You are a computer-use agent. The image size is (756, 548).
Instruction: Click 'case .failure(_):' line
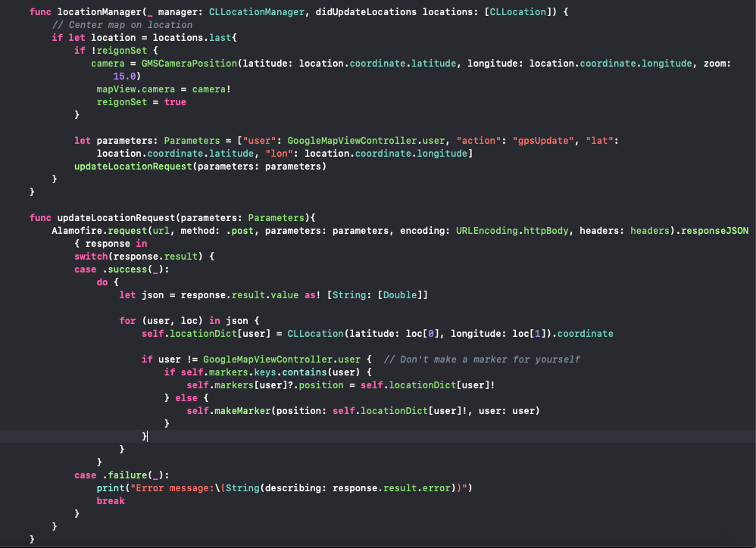(121, 475)
